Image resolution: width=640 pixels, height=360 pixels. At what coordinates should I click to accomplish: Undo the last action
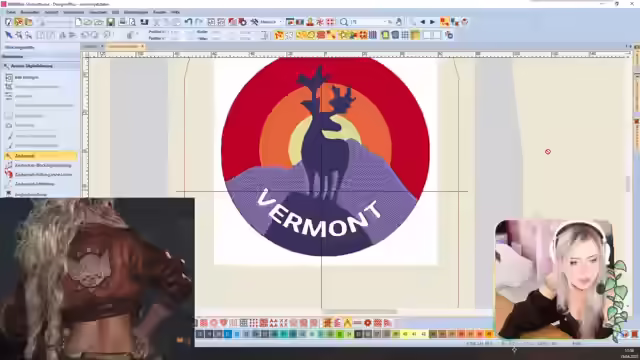pyautogui.click(x=188, y=22)
